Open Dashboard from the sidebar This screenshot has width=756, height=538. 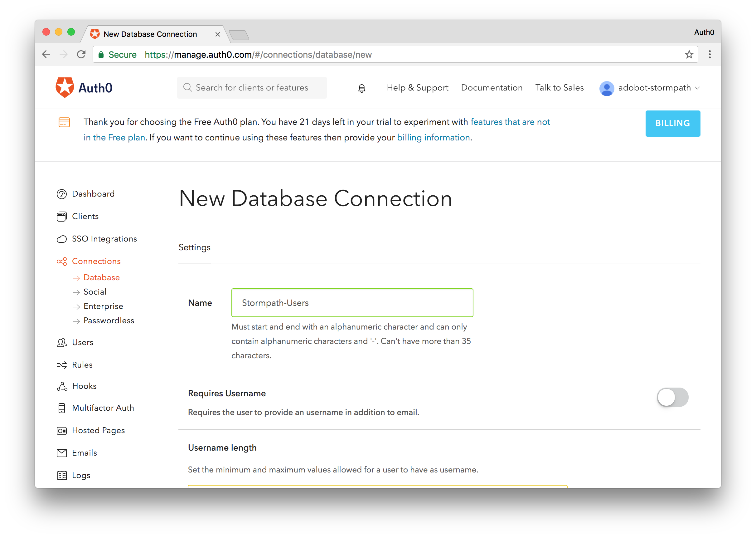93,194
